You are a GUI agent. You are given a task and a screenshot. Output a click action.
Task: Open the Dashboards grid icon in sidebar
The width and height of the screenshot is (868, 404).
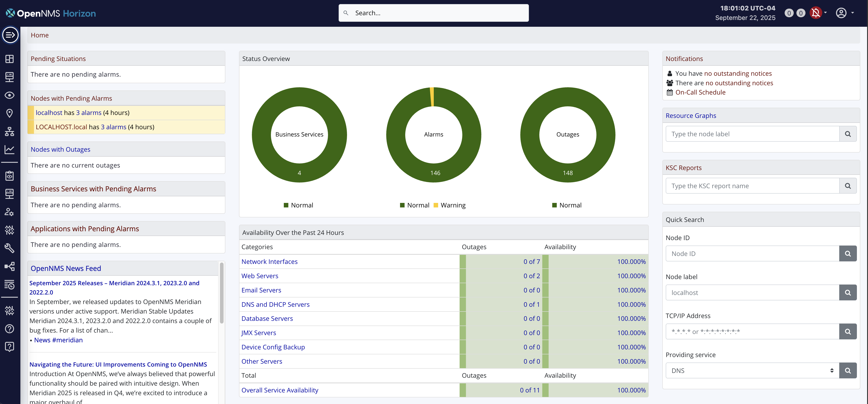pyautogui.click(x=10, y=59)
